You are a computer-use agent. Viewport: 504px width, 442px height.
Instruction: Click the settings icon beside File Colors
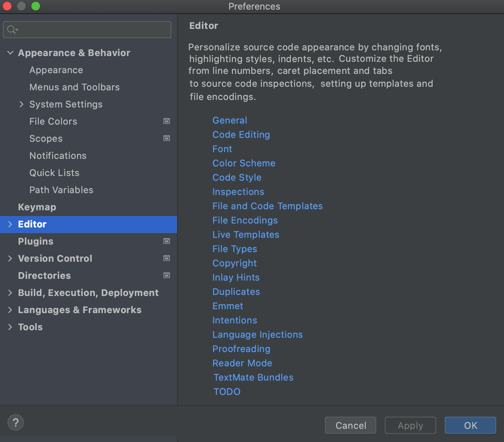166,121
